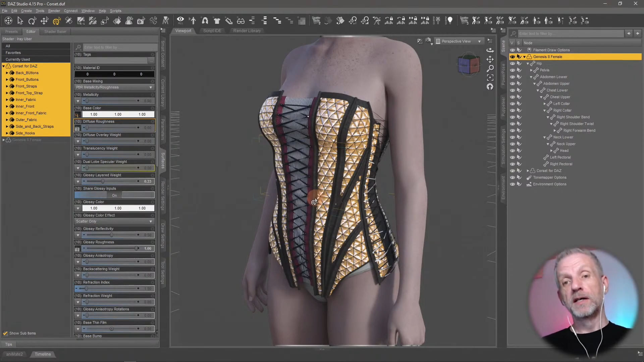Adjust the Glossy Layered Weight slider
The height and width of the screenshot is (362, 644).
(103, 181)
